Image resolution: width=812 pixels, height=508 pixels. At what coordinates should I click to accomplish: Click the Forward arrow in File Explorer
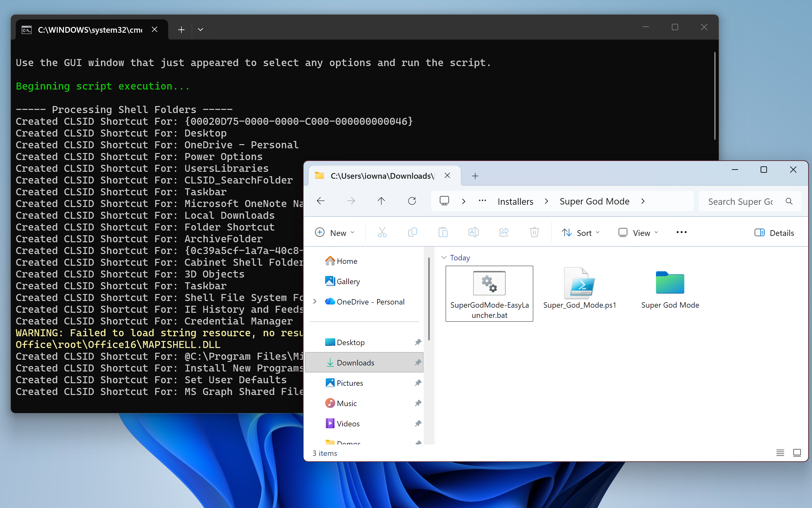[x=351, y=201]
